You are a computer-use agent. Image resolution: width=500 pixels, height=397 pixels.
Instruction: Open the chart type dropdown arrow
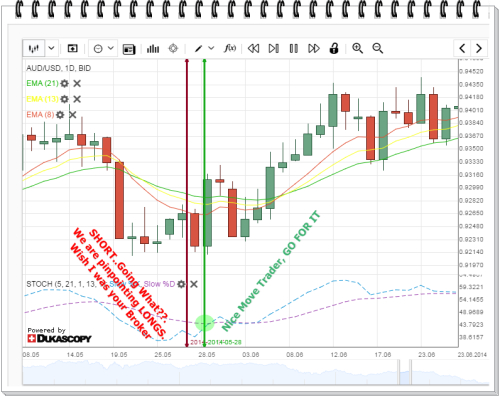pos(51,49)
